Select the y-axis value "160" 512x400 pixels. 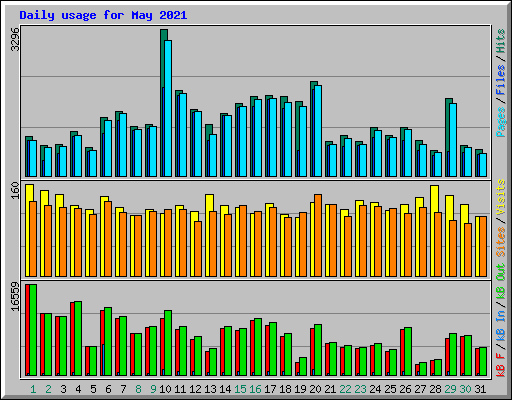(15, 190)
